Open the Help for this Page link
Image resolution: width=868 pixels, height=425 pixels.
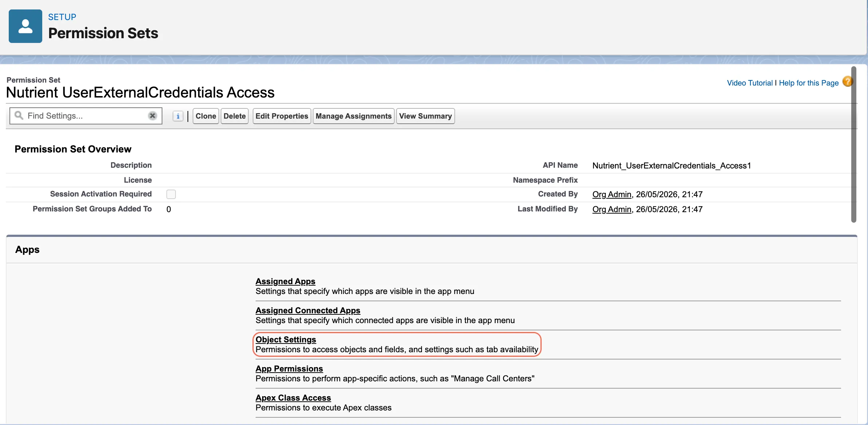coord(809,83)
